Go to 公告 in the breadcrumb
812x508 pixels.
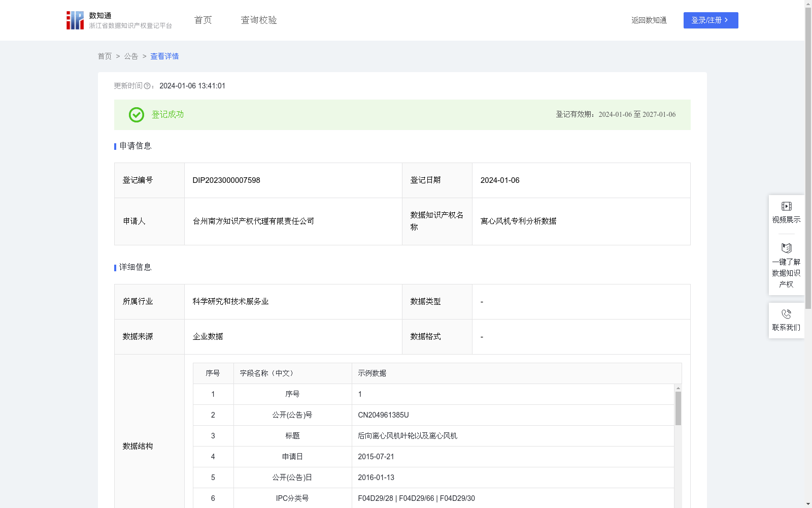(131, 56)
